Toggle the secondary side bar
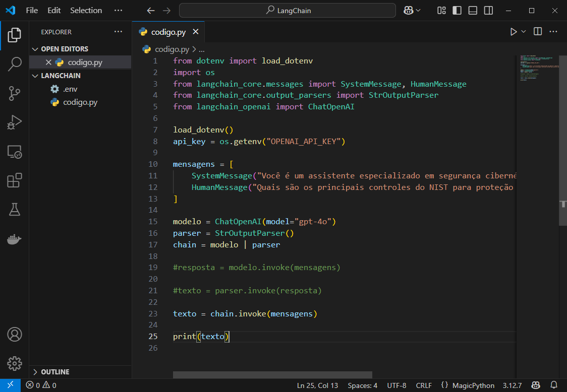 488,11
